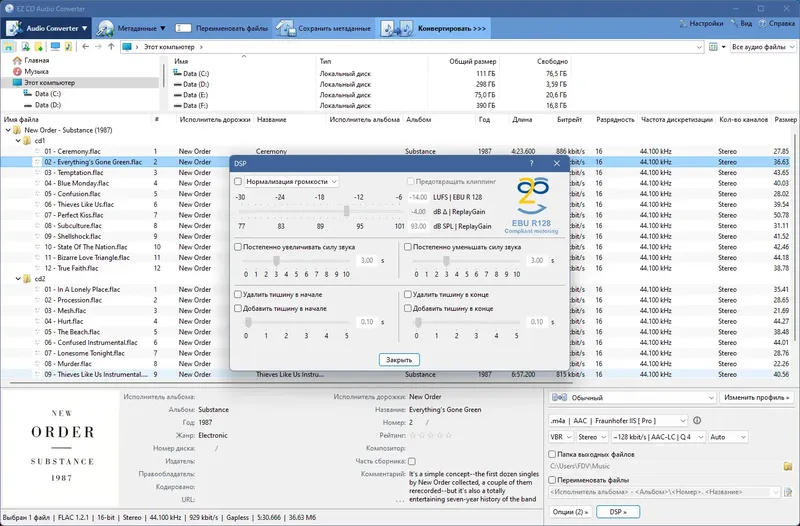Open Настройки settings
800x526 pixels.
tap(702, 23)
